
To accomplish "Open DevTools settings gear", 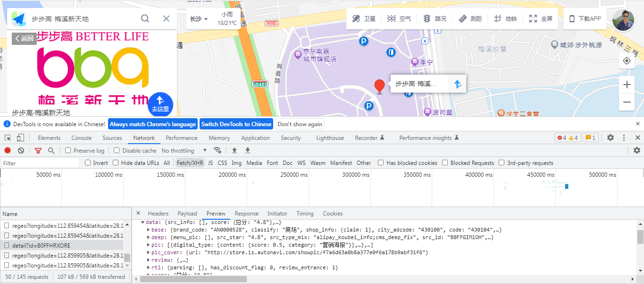I will point(611,138).
